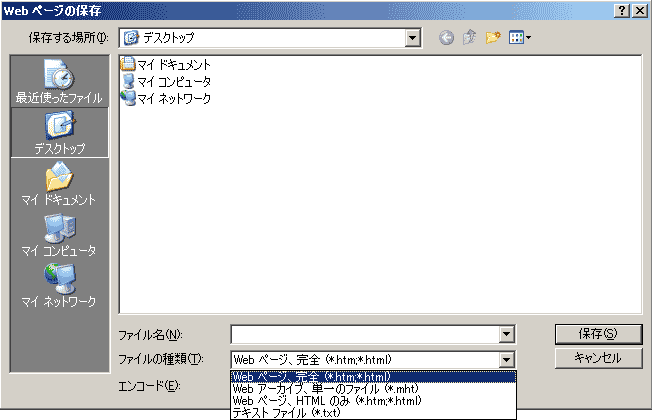Expand the ファイル名 dropdown arrow
The height and width of the screenshot is (420, 652).
[x=507, y=334]
